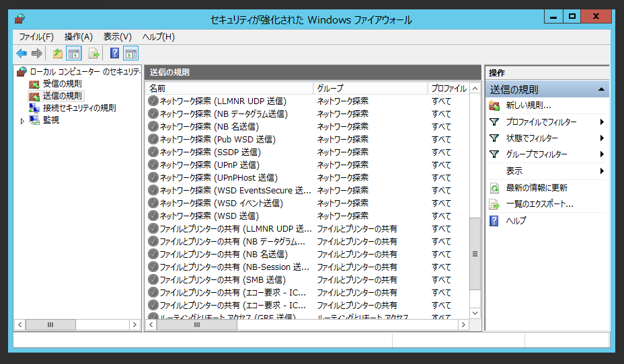
Task: Click the 新しい規則 brick wall icon
Action: tap(494, 105)
